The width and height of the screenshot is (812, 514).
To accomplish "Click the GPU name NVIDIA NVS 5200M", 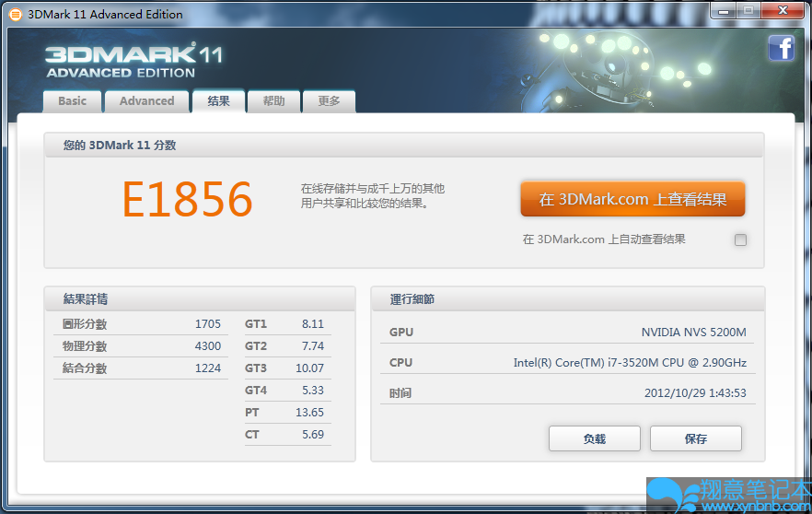I will coord(694,333).
